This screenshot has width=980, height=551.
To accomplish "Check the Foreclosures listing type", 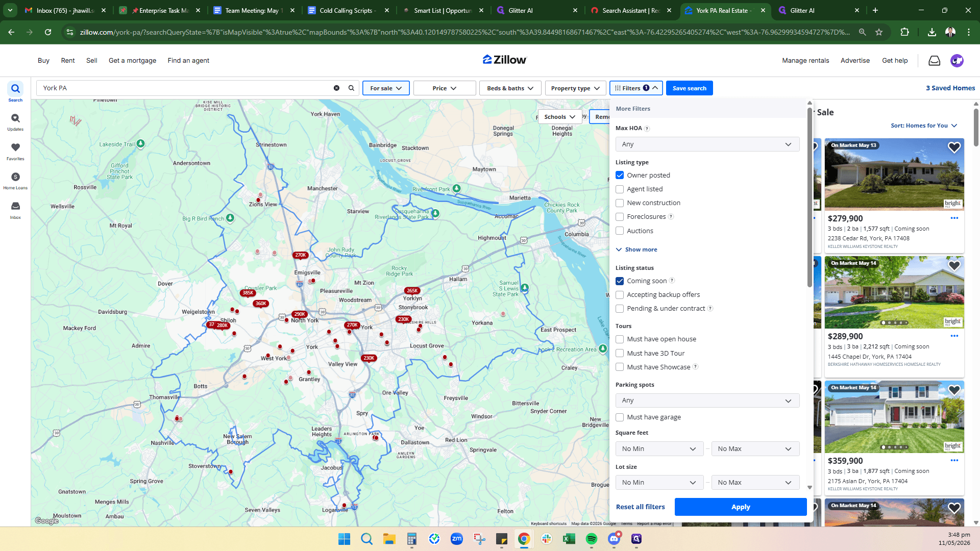I will pos(620,217).
